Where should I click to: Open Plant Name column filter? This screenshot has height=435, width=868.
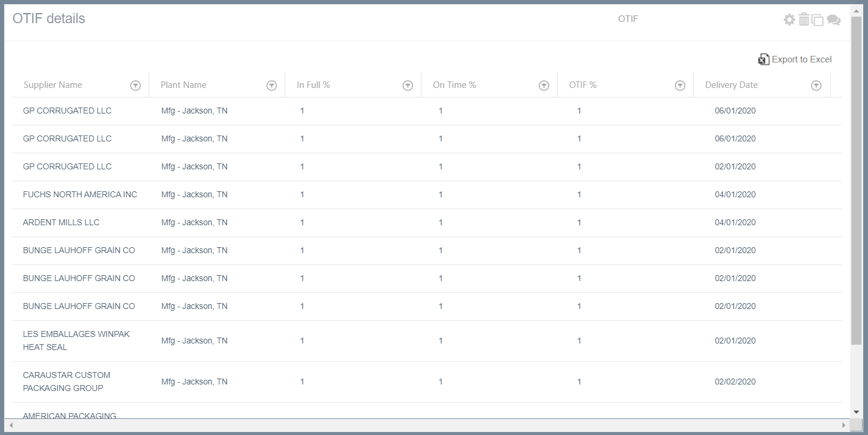click(272, 86)
